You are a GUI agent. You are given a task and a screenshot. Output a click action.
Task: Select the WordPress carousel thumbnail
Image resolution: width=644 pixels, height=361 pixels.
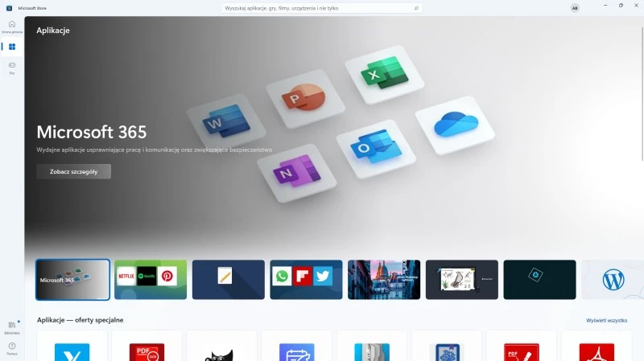tap(613, 280)
